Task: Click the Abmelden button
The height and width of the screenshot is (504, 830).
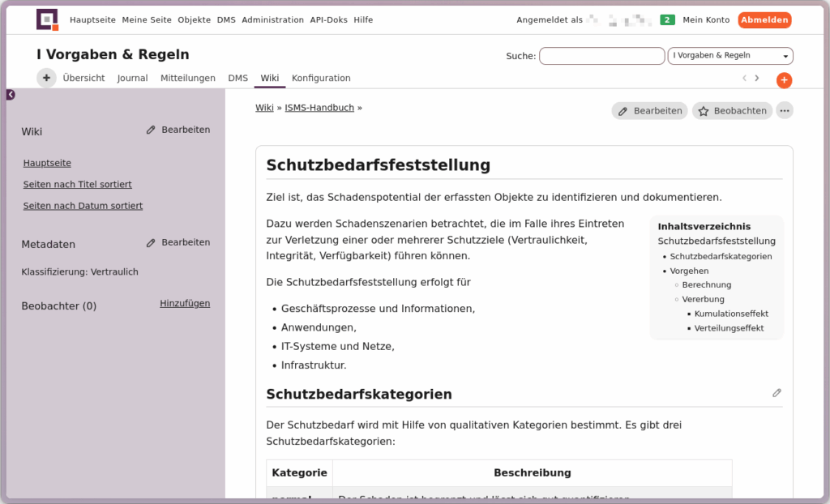Action: (x=764, y=20)
